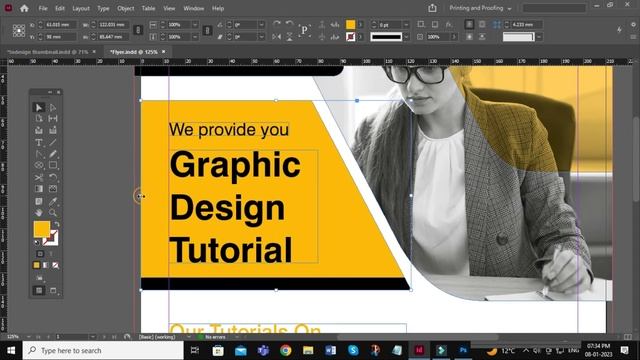
Task: Expand the opacity 100% slider arrow
Action: tap(453, 37)
